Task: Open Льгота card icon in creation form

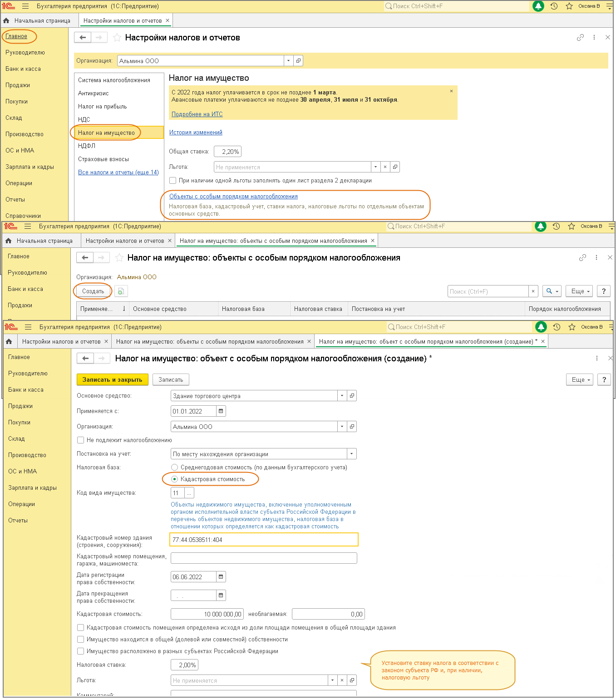Action: tap(352, 680)
